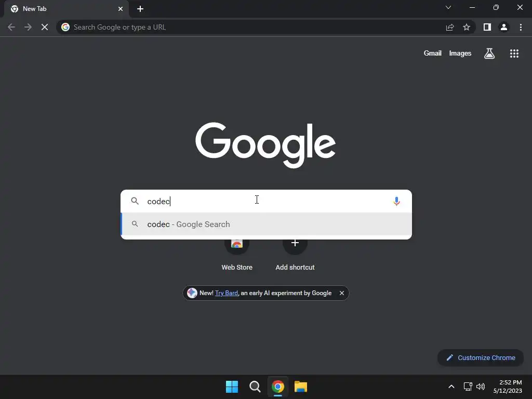
Task: Open volume control tray icon
Action: click(x=481, y=387)
